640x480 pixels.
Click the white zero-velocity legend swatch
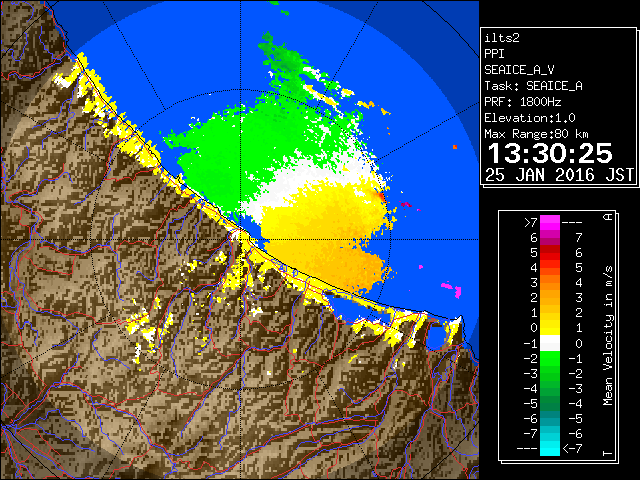549,343
